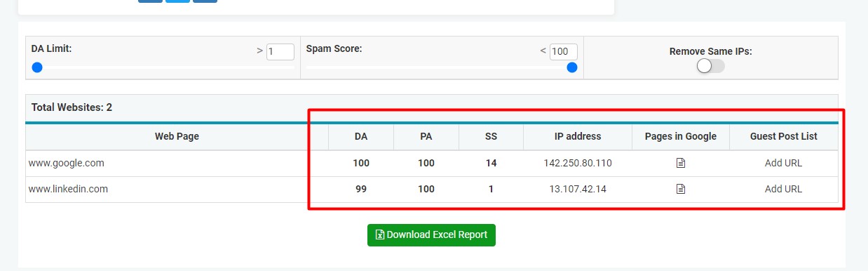Sort by the DA column header
The width and height of the screenshot is (868, 271).
click(361, 136)
